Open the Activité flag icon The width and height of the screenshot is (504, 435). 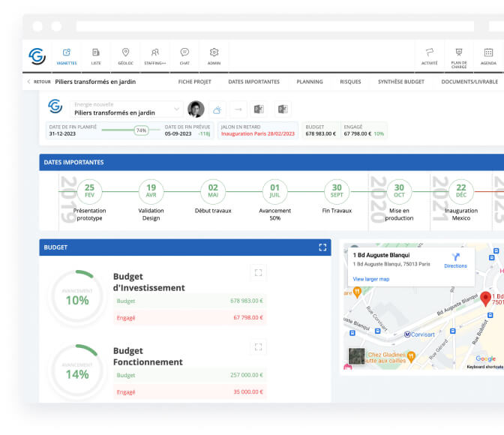coord(430,55)
